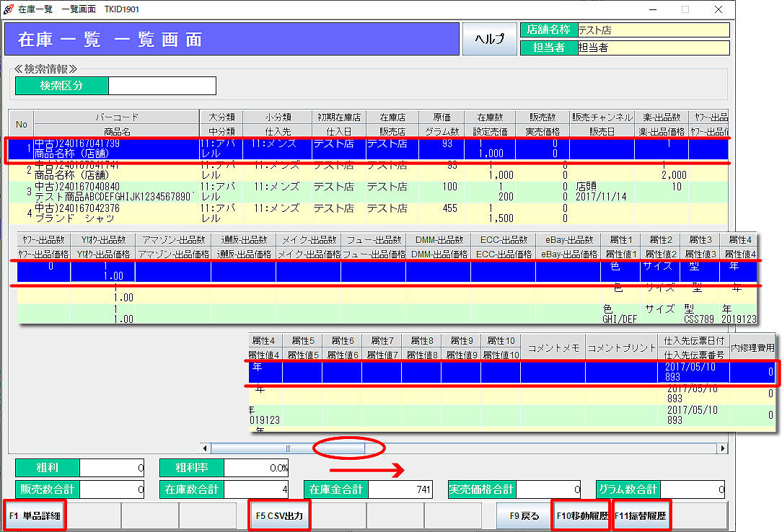Open F11 振替履歴 transfer history

(x=641, y=516)
